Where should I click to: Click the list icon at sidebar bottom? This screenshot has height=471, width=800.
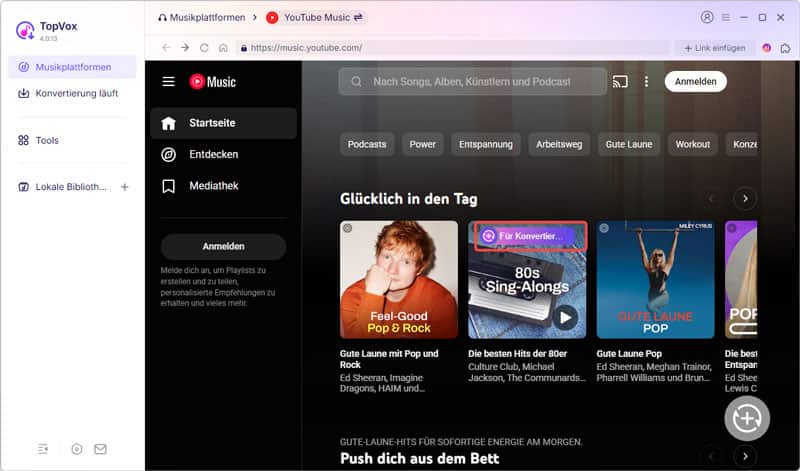tap(43, 449)
